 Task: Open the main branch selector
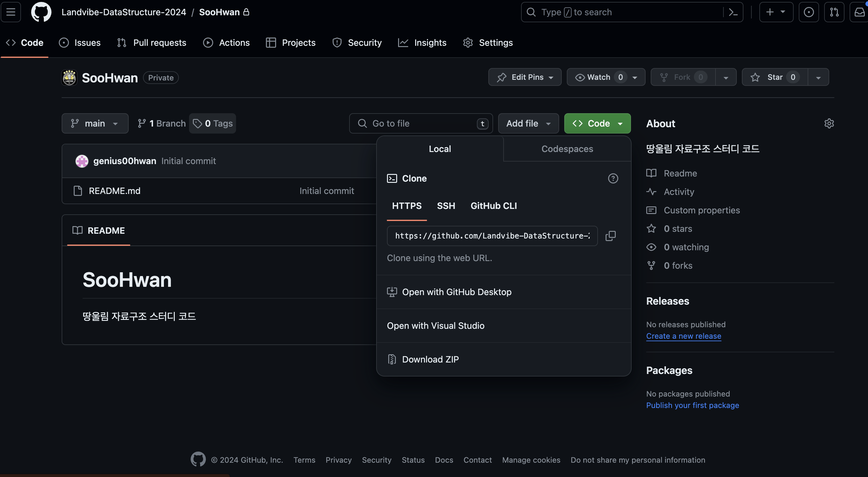pyautogui.click(x=95, y=123)
